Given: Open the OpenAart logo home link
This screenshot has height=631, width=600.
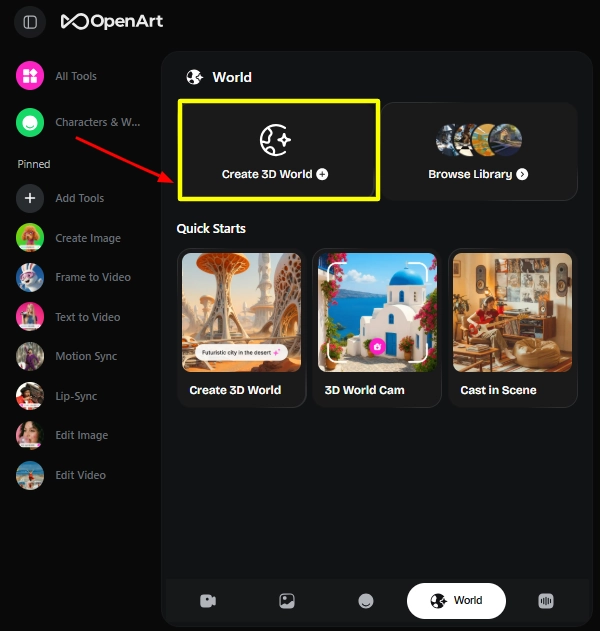Looking at the screenshot, I should tap(111, 21).
